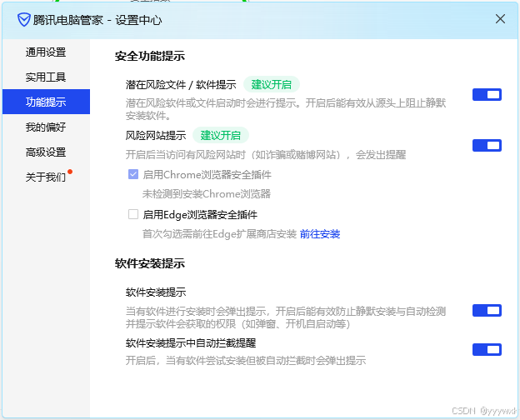
Task: Toggle 软件安装提示中自动拦截提醒 switch
Action: (487, 349)
